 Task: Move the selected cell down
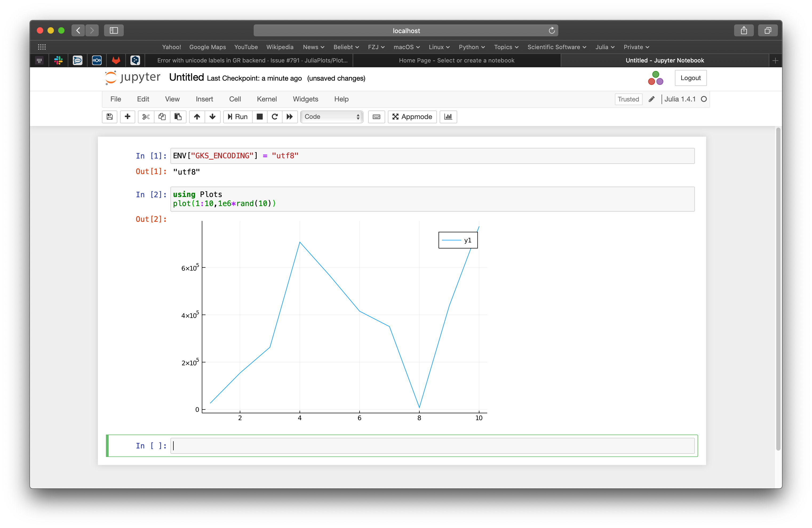pos(213,117)
